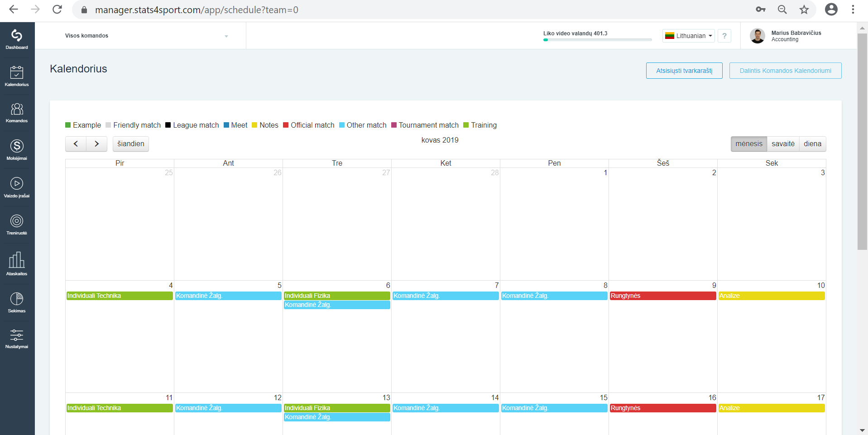Click Dalintis Komandos Kalendoriumi button

786,71
